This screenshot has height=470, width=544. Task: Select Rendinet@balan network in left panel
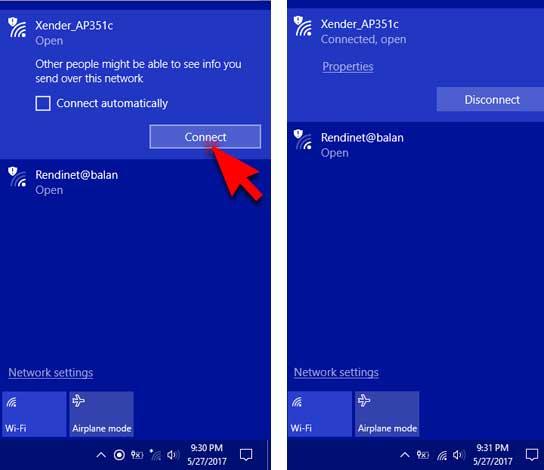[135, 182]
